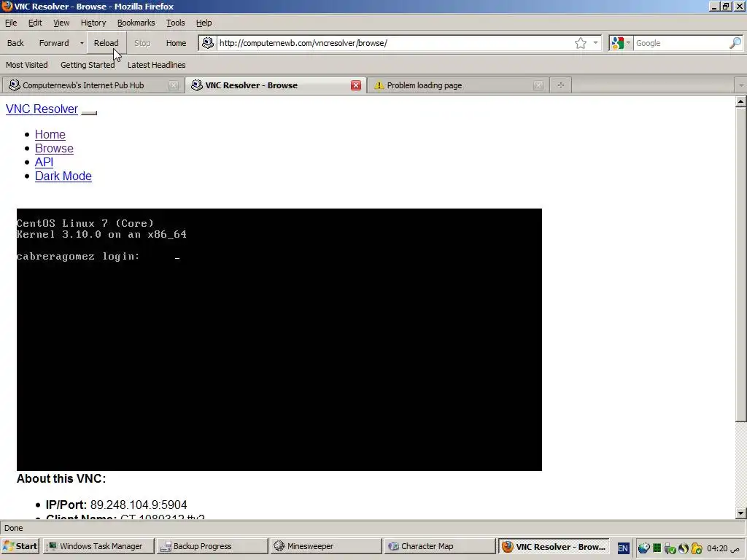Screen dimensions: 747x560
Task: Click the URL address field
Action: pyautogui.click(x=395, y=43)
